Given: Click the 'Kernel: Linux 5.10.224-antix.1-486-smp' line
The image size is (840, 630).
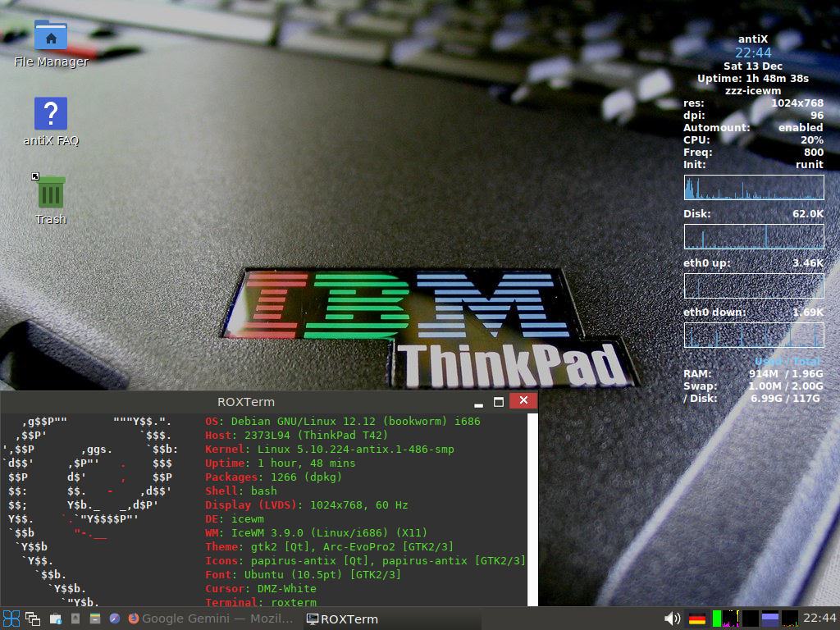Looking at the screenshot, I should [330, 449].
